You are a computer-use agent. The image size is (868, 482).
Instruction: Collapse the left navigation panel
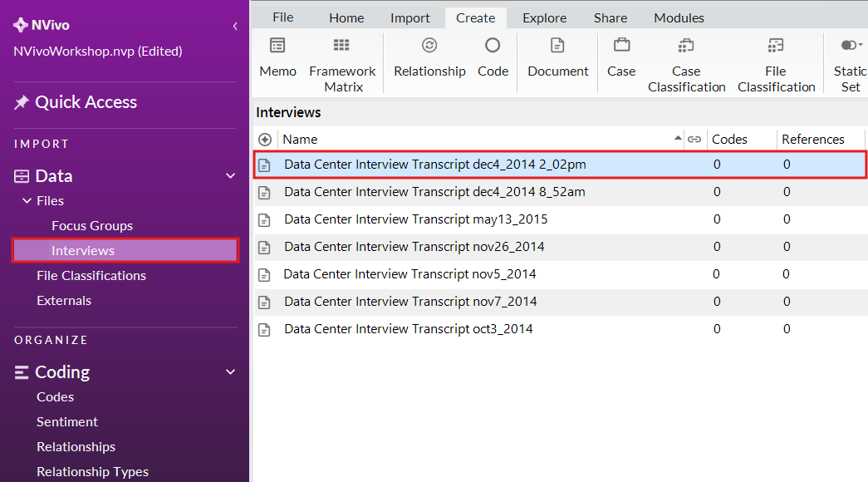235,27
